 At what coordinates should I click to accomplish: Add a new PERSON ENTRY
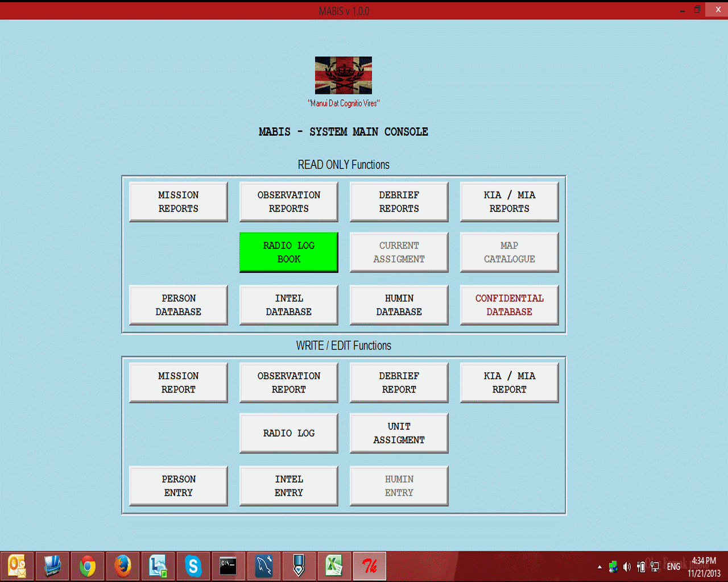(x=179, y=486)
